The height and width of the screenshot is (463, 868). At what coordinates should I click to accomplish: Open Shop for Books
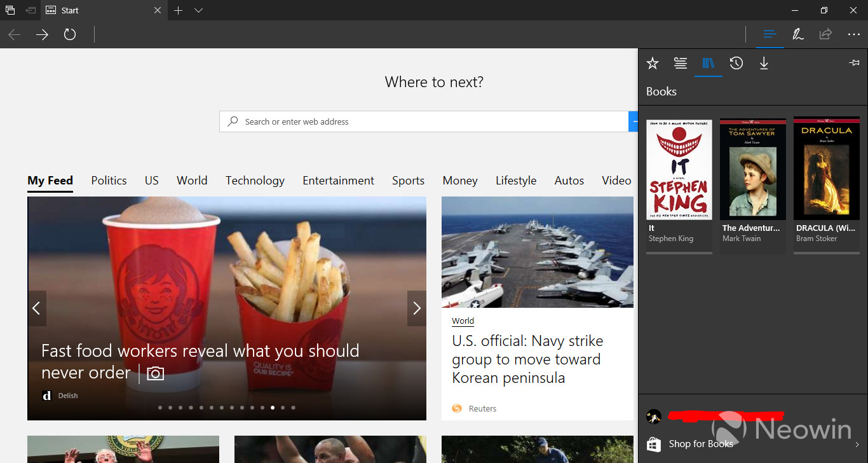700,443
